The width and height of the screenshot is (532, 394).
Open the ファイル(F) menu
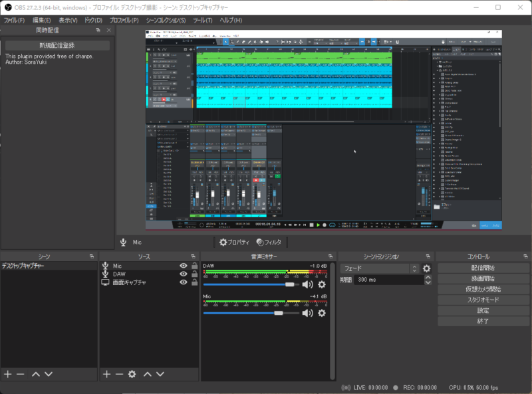click(x=14, y=21)
